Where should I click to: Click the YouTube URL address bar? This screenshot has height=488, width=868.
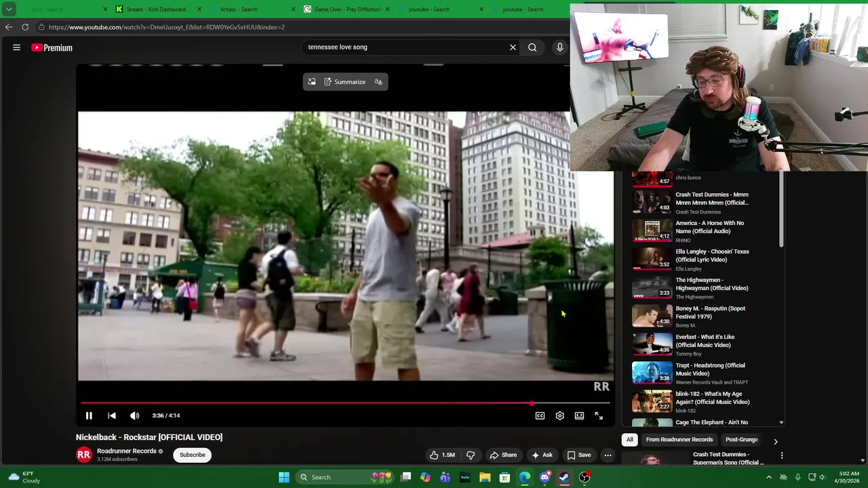point(298,27)
